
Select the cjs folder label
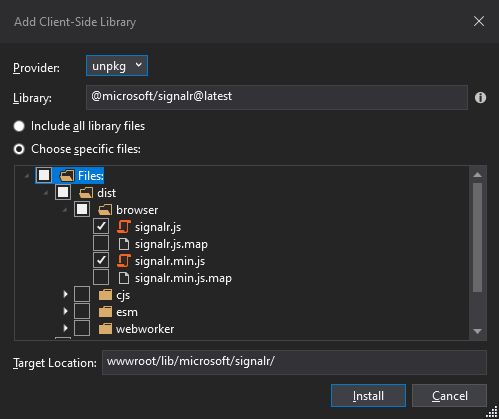(x=123, y=296)
